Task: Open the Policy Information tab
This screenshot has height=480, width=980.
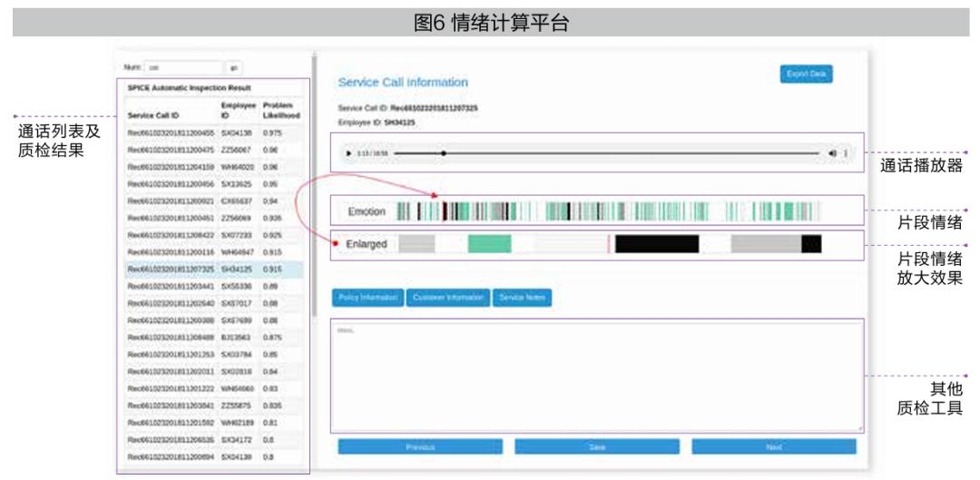Action: pos(367,299)
